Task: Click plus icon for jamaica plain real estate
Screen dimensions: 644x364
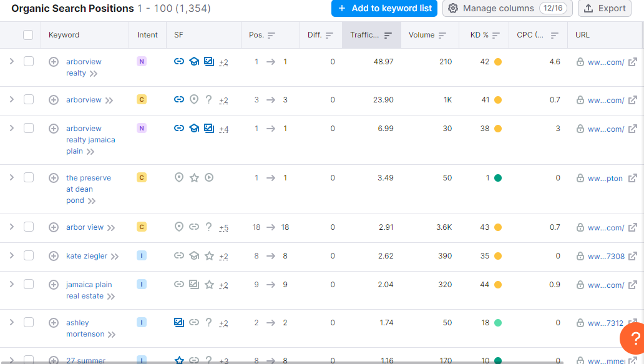Action: (54, 285)
